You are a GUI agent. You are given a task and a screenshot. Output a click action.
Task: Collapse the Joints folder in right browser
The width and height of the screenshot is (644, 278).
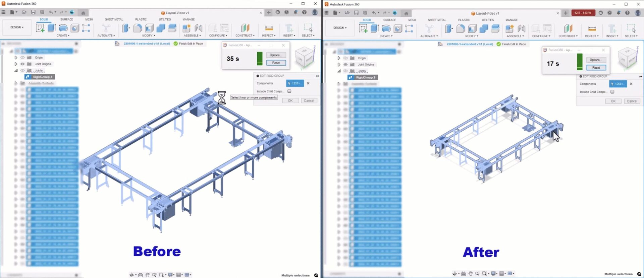(339, 71)
